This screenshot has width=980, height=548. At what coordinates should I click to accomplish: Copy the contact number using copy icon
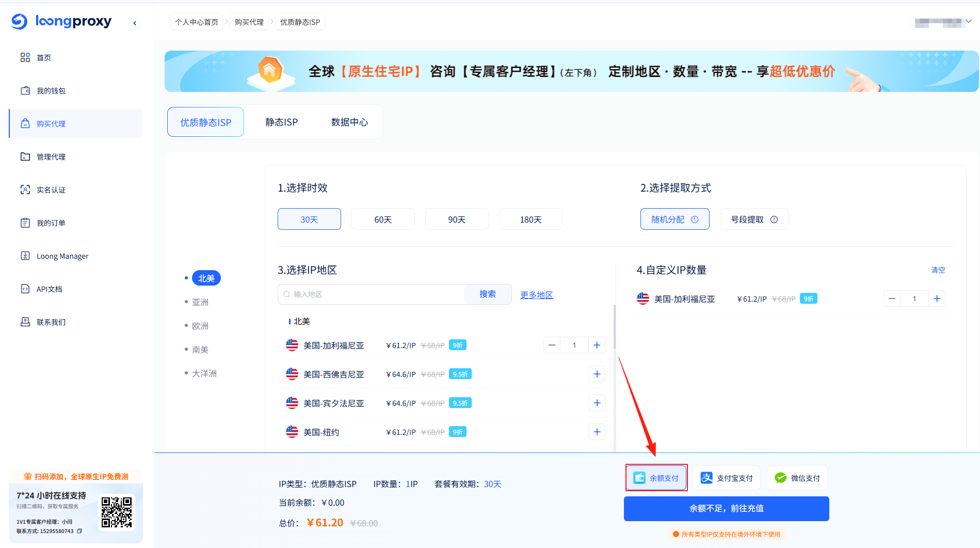[x=79, y=531]
